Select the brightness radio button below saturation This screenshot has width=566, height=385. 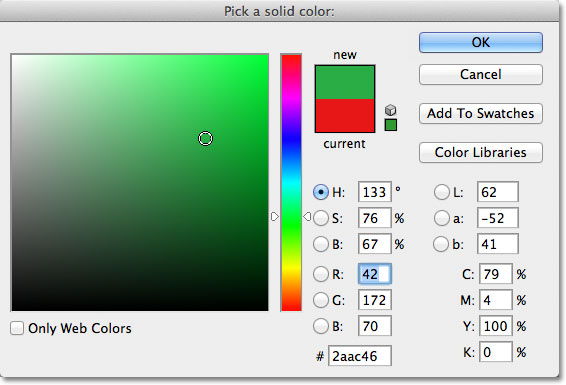pos(321,244)
